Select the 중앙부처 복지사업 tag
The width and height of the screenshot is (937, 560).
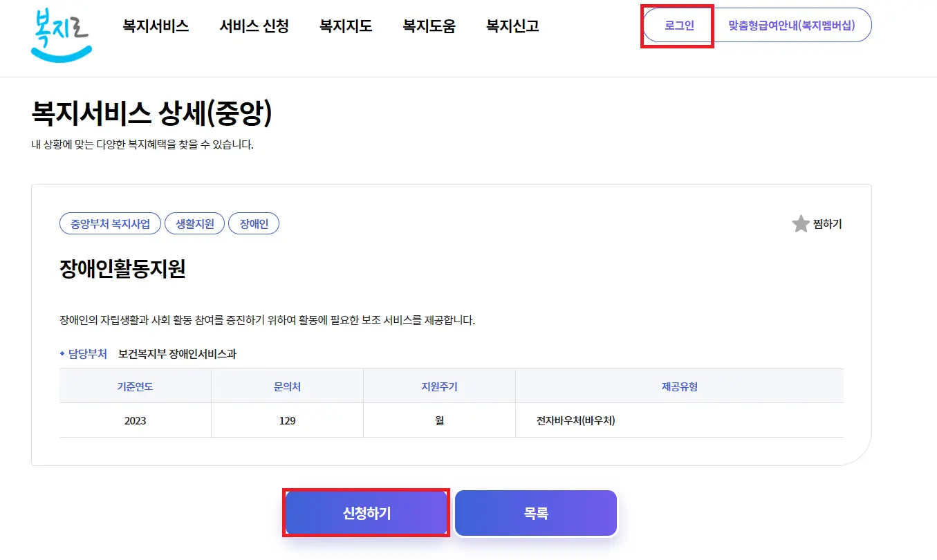110,223
